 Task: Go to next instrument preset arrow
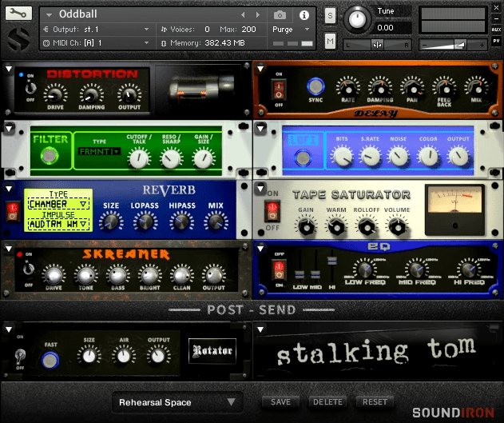(258, 15)
